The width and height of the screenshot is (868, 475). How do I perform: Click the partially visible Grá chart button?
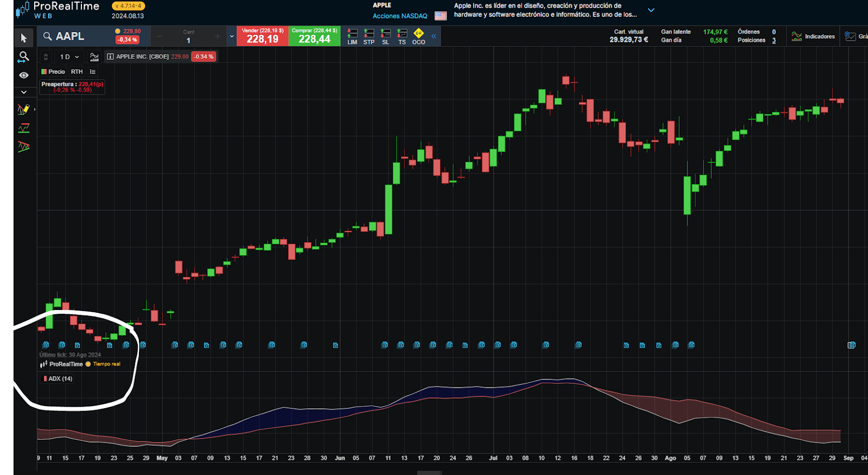click(x=856, y=36)
